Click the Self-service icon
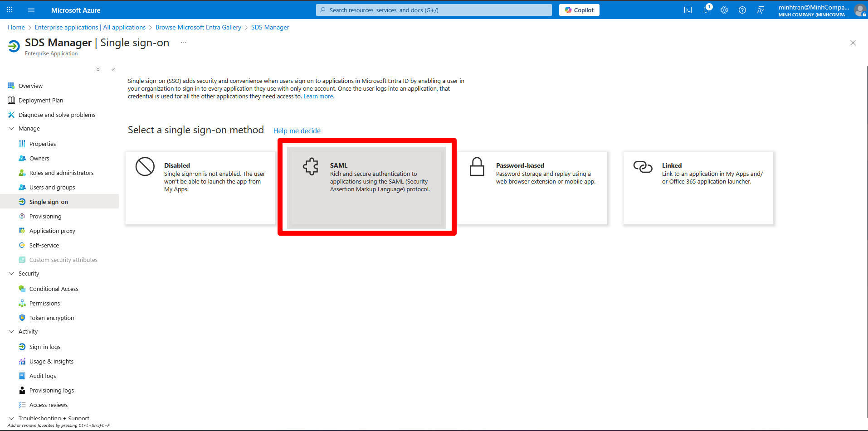868x431 pixels. 22,245
